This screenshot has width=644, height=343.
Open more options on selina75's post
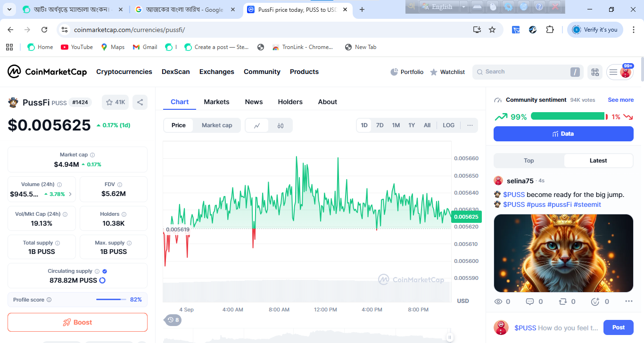click(628, 302)
